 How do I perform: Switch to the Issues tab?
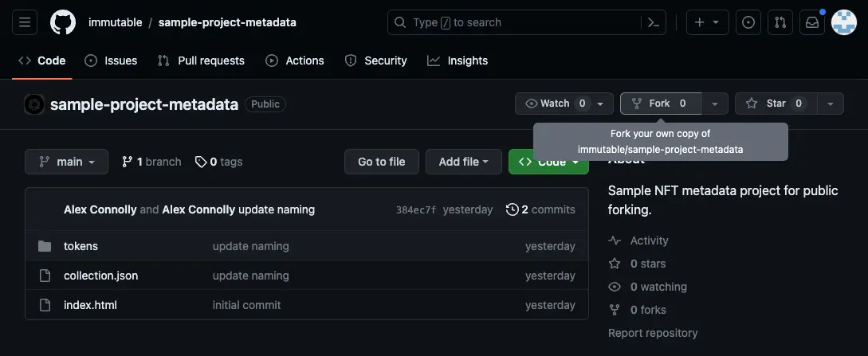(x=111, y=61)
